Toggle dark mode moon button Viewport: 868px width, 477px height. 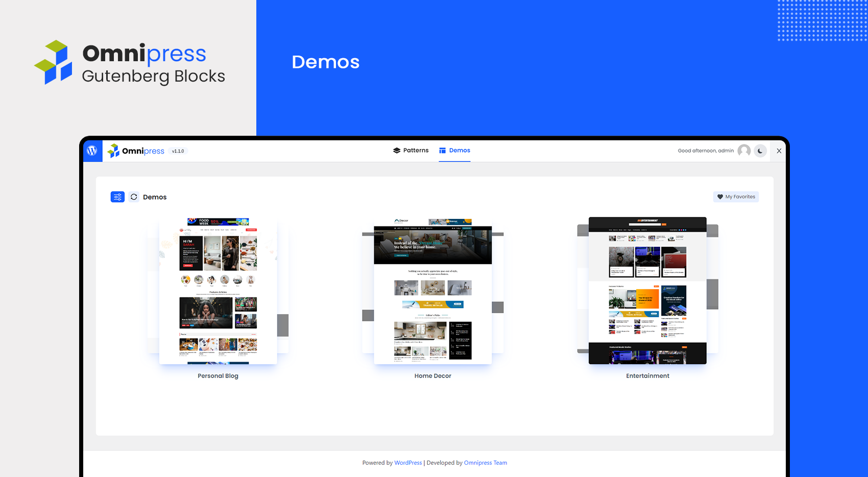(x=760, y=151)
